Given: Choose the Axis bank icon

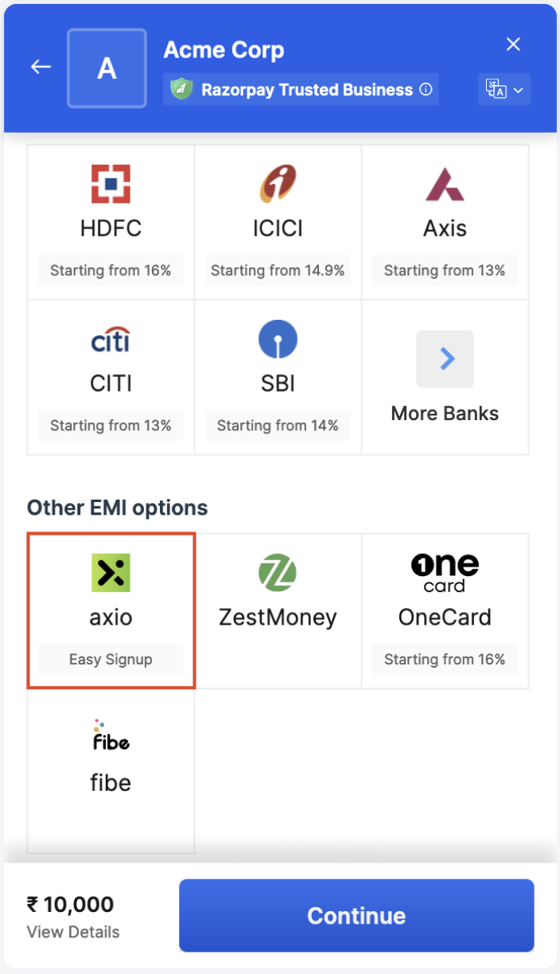Looking at the screenshot, I should (x=445, y=183).
